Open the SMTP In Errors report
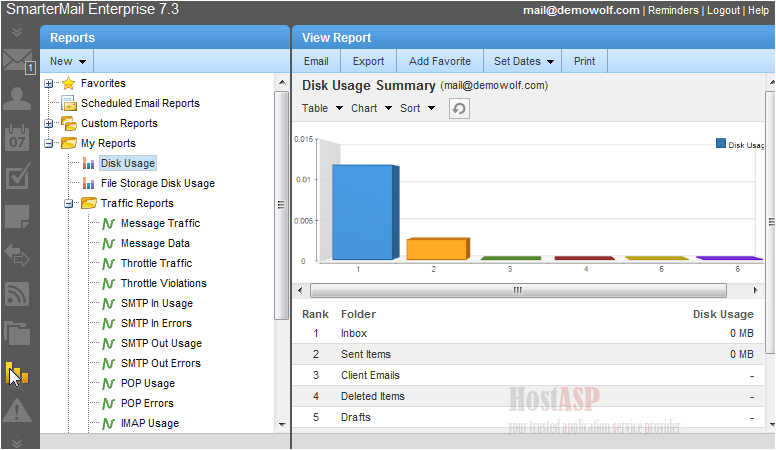This screenshot has width=776, height=450. pos(156,323)
